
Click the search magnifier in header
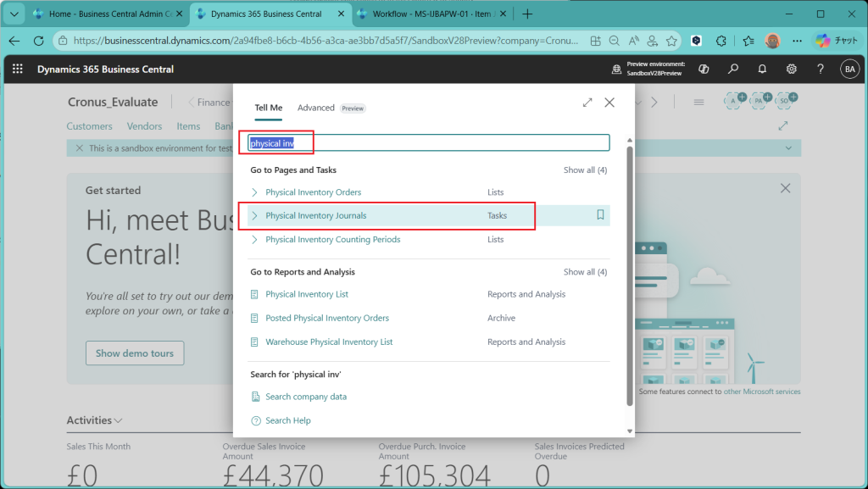tap(733, 69)
